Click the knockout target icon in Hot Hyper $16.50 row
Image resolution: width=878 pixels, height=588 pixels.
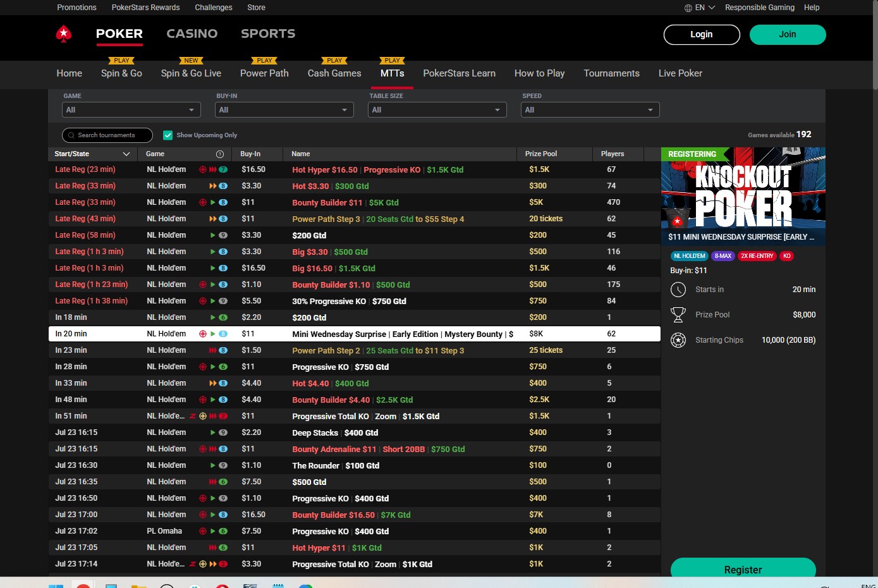(x=203, y=169)
